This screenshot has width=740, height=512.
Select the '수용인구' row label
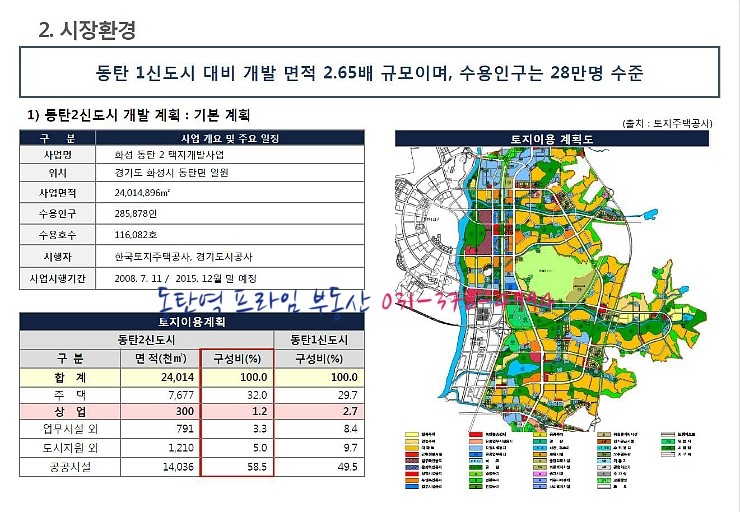coord(58,214)
